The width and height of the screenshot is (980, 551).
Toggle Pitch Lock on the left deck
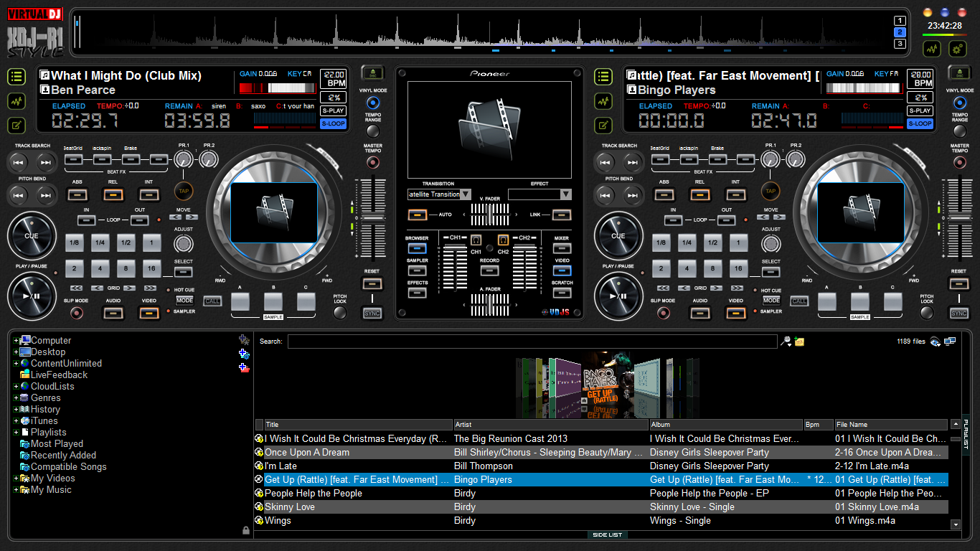(x=340, y=314)
